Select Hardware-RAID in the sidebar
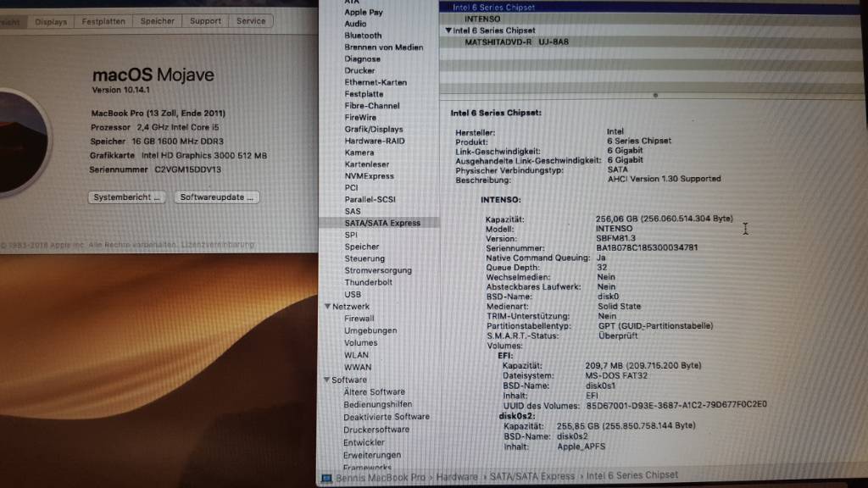The width and height of the screenshot is (868, 488). click(374, 141)
